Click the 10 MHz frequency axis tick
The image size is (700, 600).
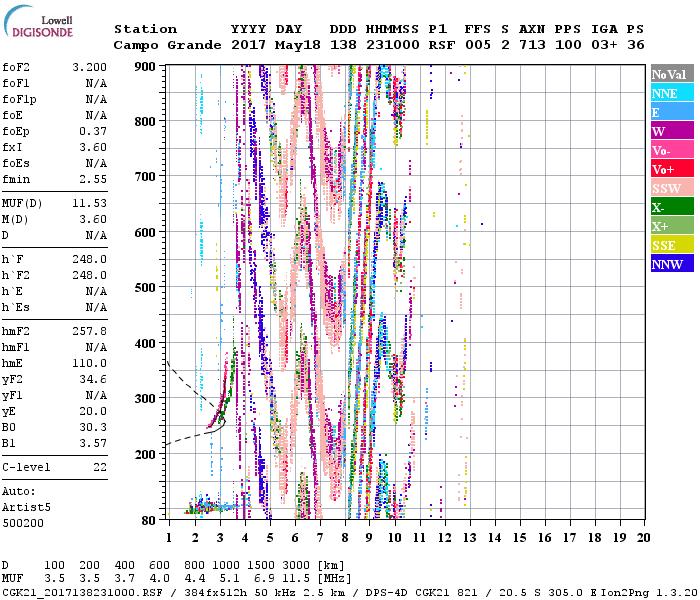[x=395, y=537]
